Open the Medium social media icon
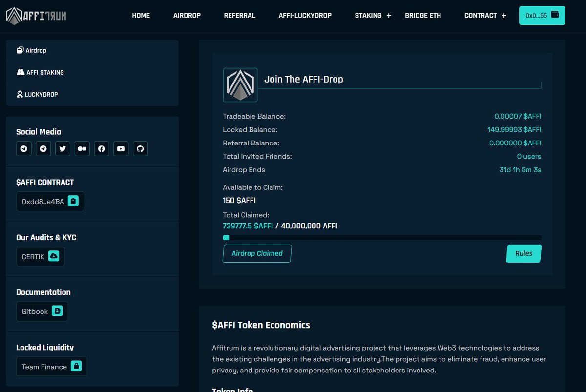586x392 pixels. 82,149
